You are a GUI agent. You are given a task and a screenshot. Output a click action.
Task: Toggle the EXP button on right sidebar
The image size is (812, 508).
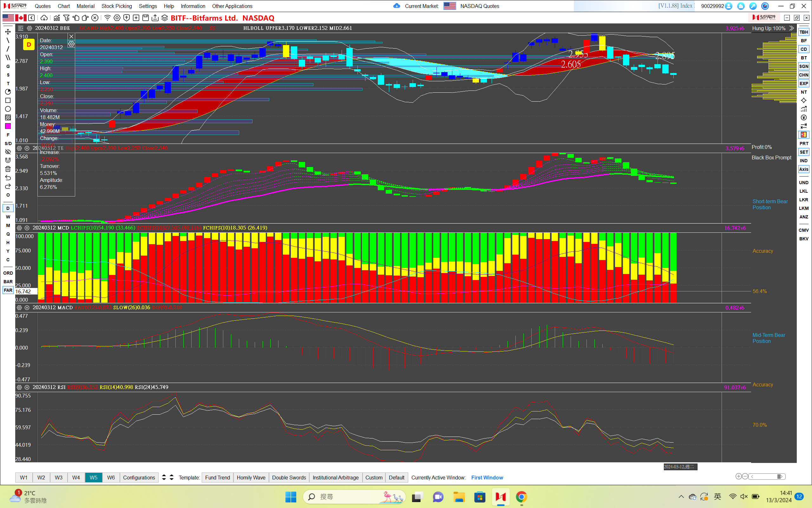click(x=804, y=83)
